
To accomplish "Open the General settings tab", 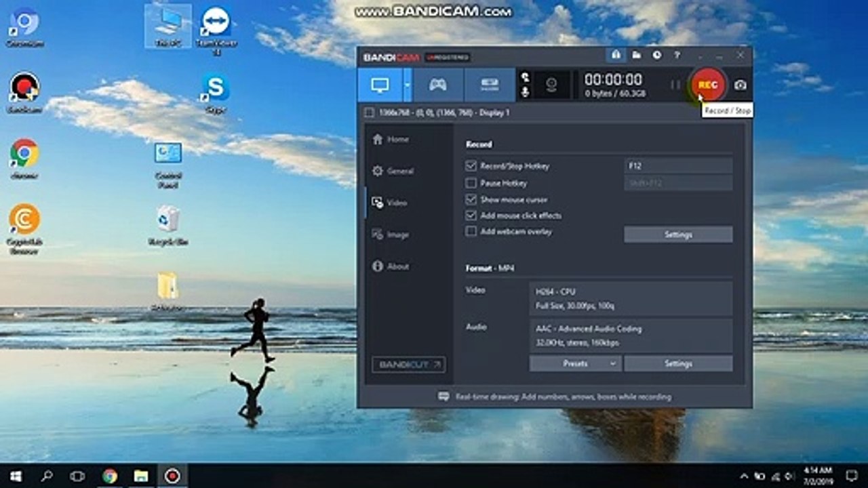I will (393, 171).
